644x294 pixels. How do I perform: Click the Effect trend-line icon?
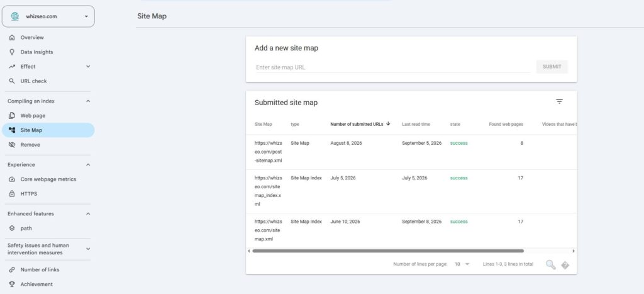(x=12, y=67)
